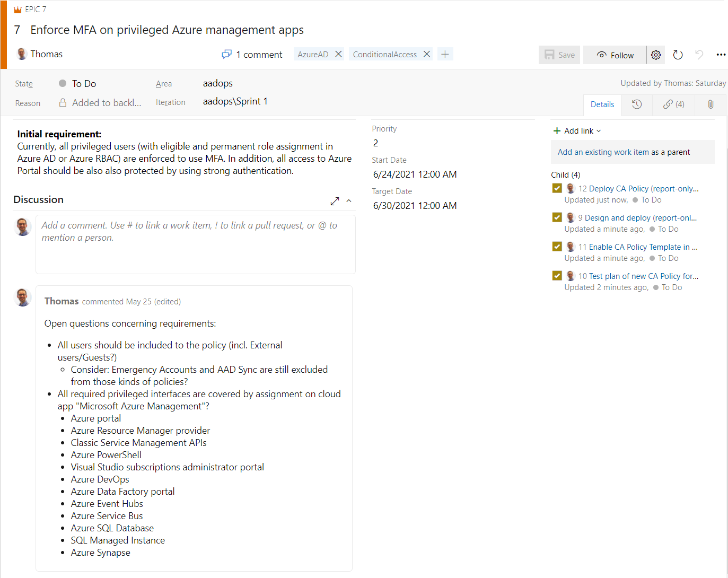
Task: Click task icon of item 10 Test plan
Action: coord(557,276)
